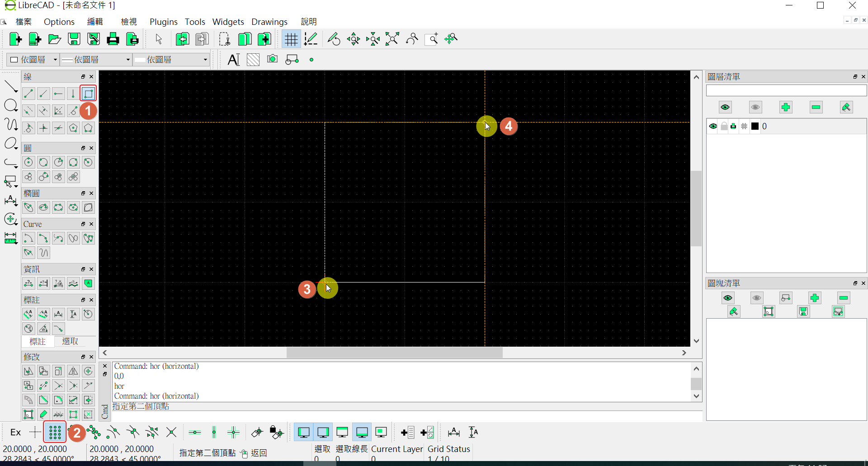Image resolution: width=868 pixels, height=466 pixels.
Task: Open the line width 依圖層 dropdown
Action: (x=96, y=60)
